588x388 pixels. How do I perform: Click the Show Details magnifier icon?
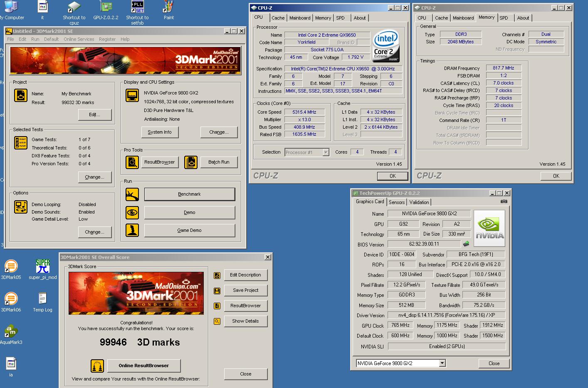[x=217, y=321]
